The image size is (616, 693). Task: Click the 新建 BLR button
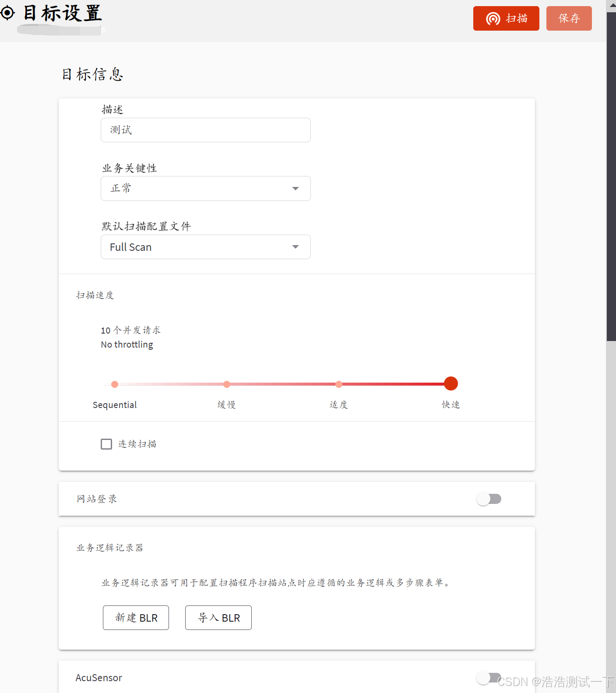(136, 618)
